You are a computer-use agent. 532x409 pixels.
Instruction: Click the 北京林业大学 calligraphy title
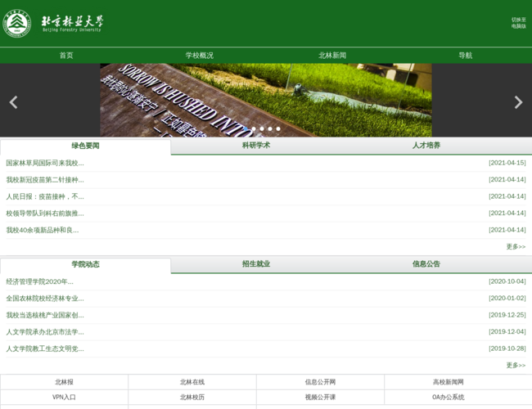tap(72, 21)
